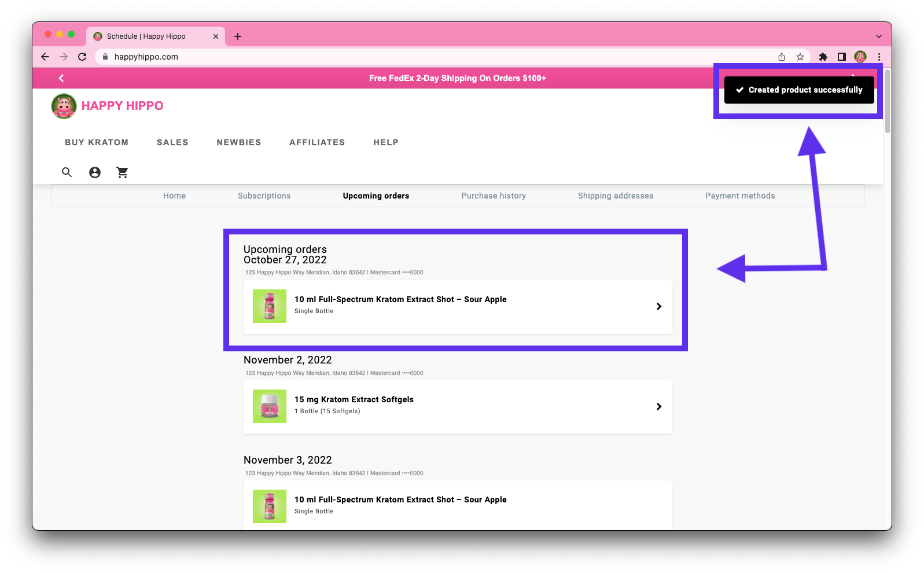Open the site search magnifier icon

point(67,172)
